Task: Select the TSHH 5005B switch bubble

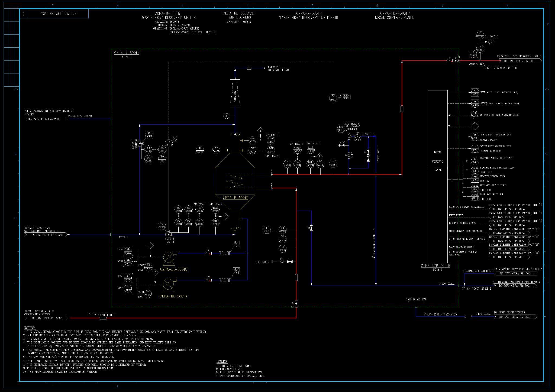Action: [253, 140]
